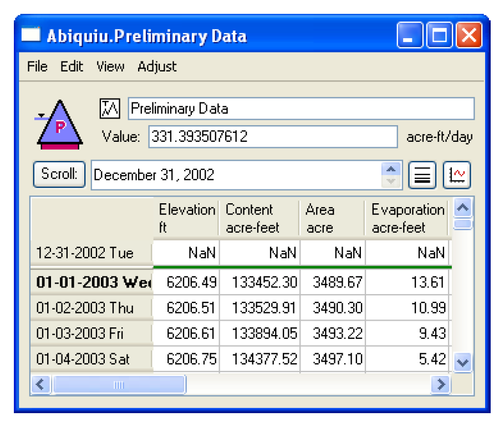
Task: Click the Value input field
Action: pos(273,137)
